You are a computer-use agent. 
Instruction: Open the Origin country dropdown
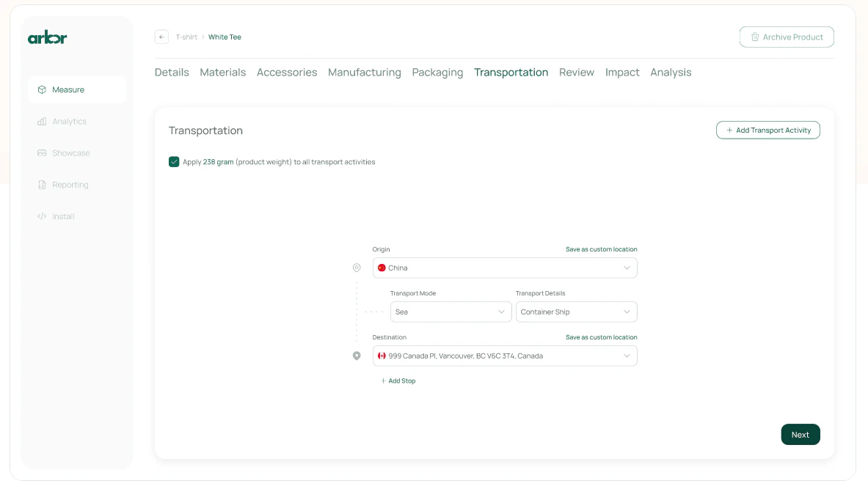[x=627, y=268]
